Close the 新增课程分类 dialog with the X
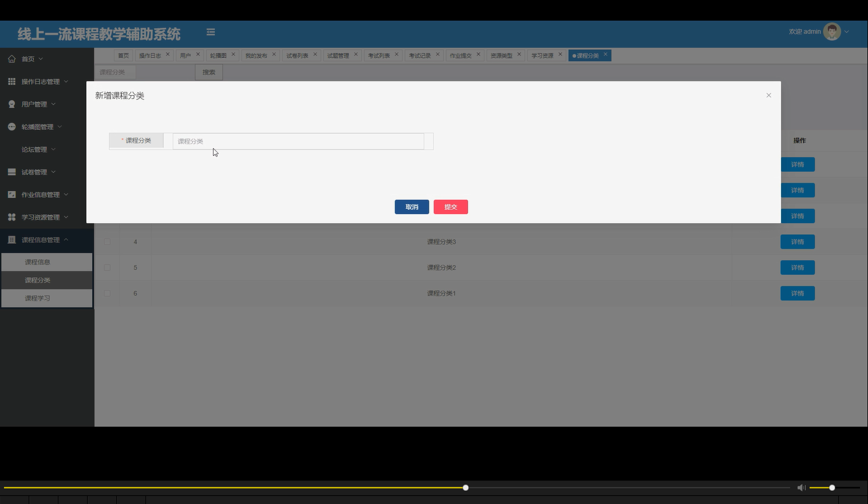 pos(768,96)
